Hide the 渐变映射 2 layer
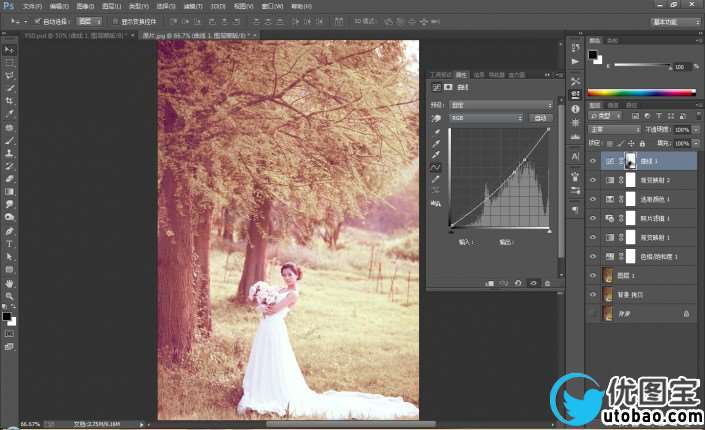Screen dimensions: 705x430 [x=593, y=180]
